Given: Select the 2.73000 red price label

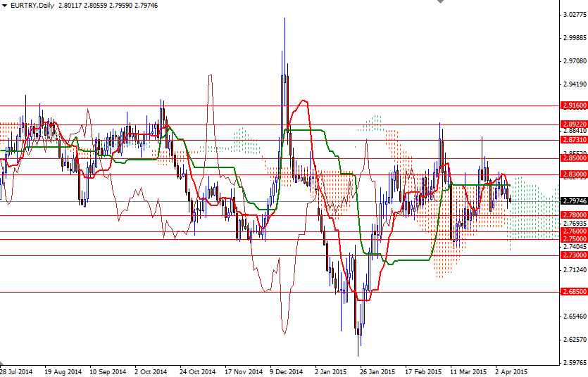Looking at the screenshot, I should 574,255.
